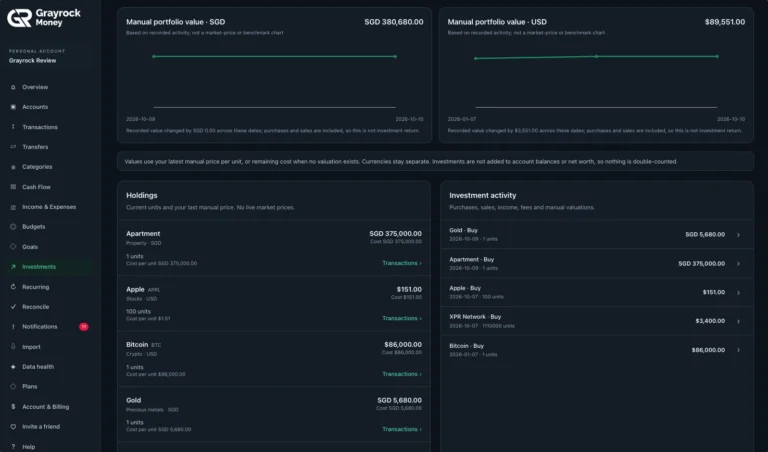Click the Reconcile checkmark icon
This screenshot has width=768, height=452.
pyautogui.click(x=13, y=307)
